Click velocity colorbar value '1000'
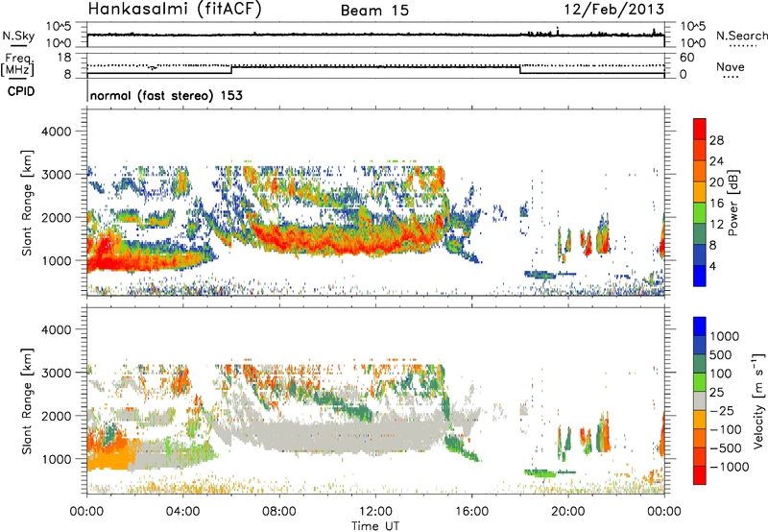Image resolution: width=768 pixels, height=532 pixels. click(x=725, y=336)
